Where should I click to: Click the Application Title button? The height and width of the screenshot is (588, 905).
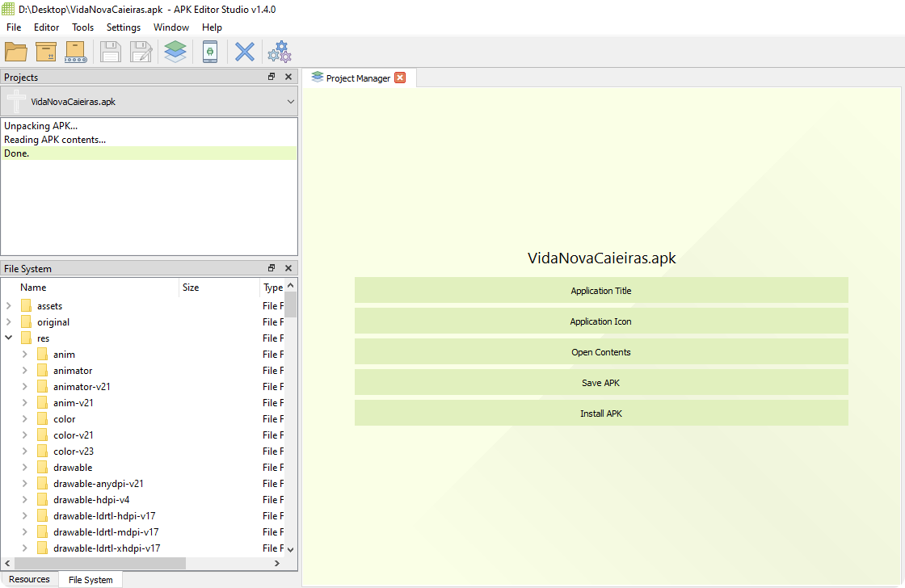(601, 291)
